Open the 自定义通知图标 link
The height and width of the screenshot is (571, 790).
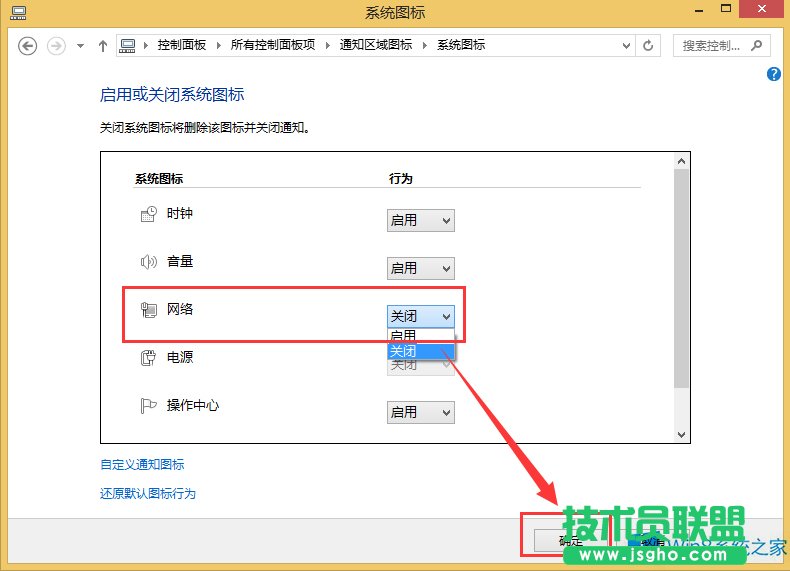(x=142, y=465)
